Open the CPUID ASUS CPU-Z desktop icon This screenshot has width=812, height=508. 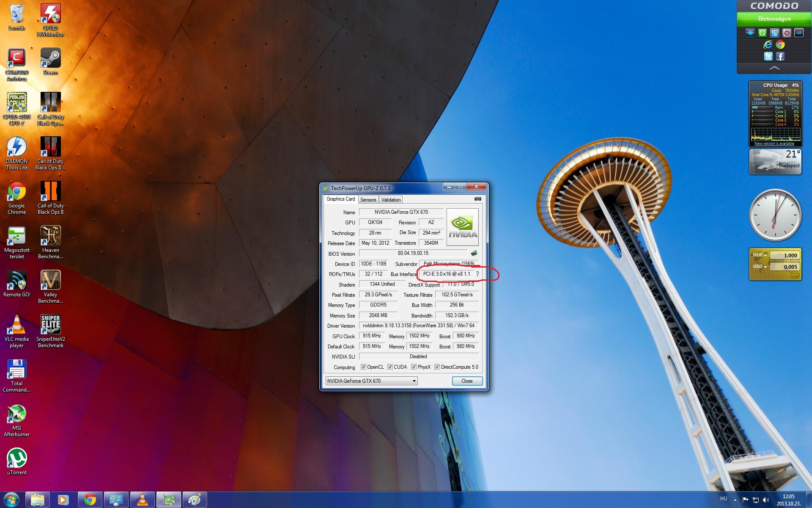[x=17, y=109]
